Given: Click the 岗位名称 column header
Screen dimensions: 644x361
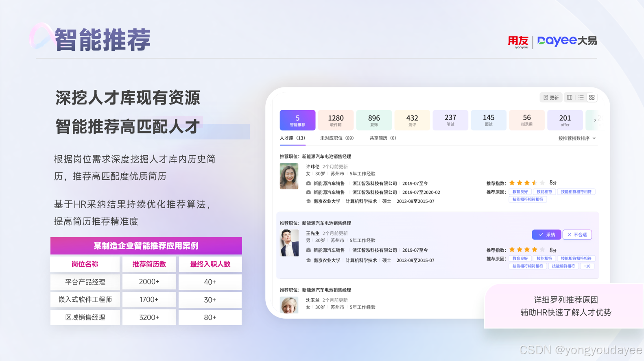Looking at the screenshot, I should tap(85, 264).
